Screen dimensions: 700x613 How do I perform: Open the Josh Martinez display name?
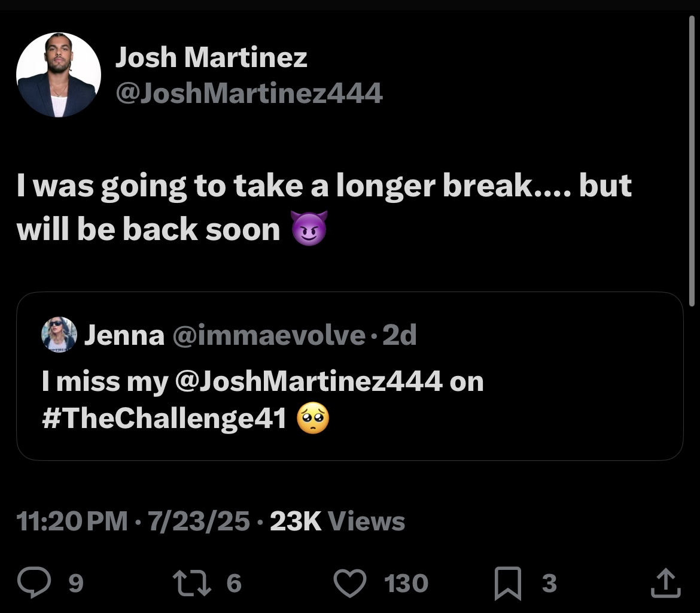point(211,57)
